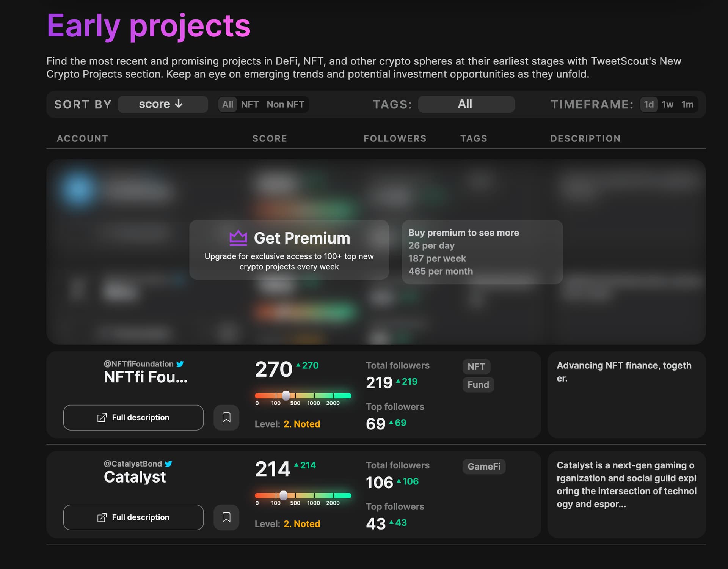The height and width of the screenshot is (569, 728).
Task: Set timeframe to 1m
Action: 687,104
